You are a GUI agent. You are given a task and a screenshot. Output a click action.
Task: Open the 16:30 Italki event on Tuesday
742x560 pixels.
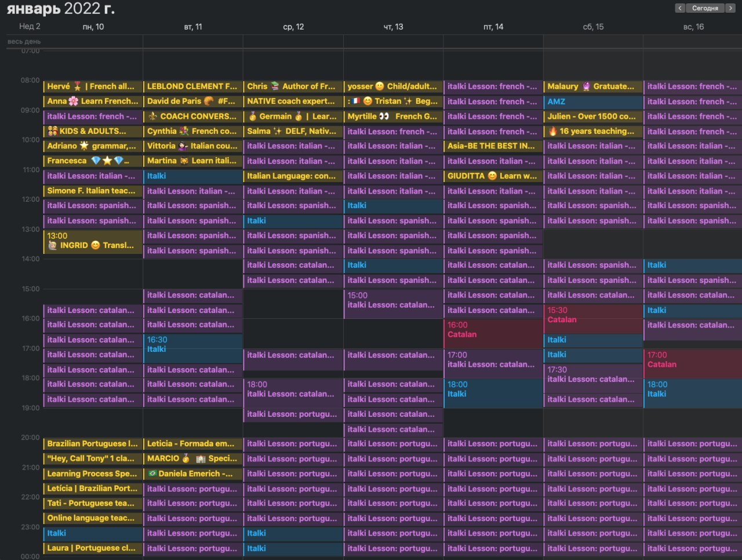coord(192,348)
